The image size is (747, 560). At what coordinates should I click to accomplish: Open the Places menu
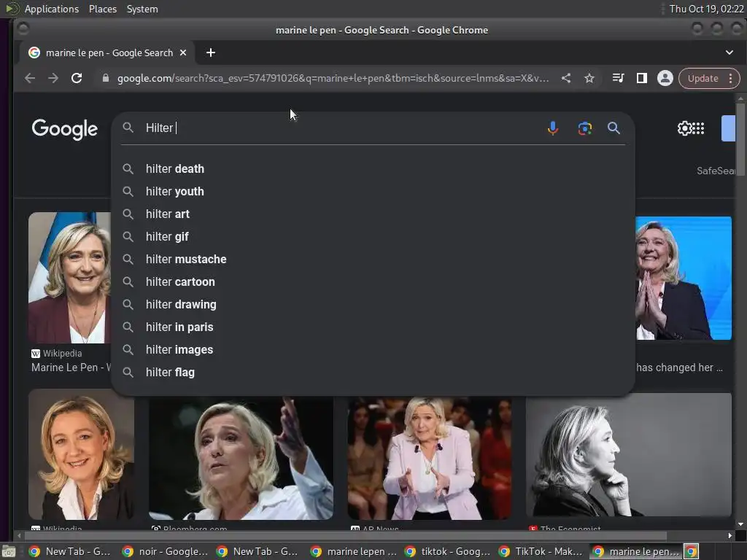[x=103, y=9]
